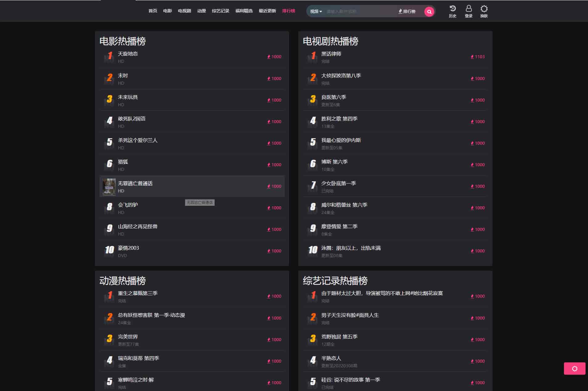
Task: Open the 历史 viewing history icon
Action: pyautogui.click(x=452, y=11)
